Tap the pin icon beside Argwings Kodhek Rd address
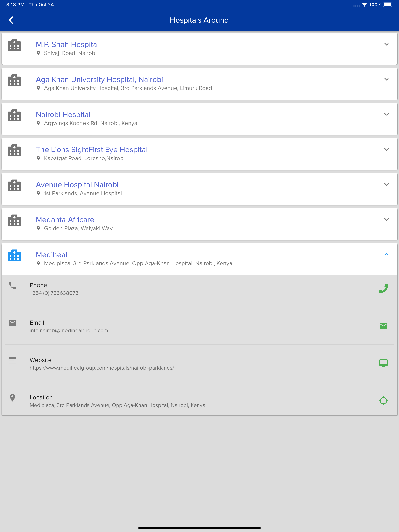Image resolution: width=399 pixels, height=532 pixels. (x=38, y=123)
